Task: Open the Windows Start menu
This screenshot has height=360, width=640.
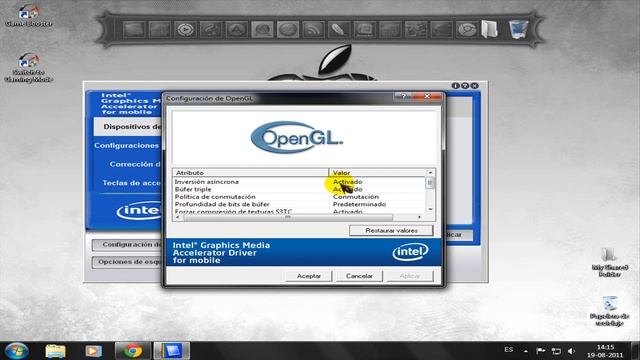Action: (x=16, y=351)
